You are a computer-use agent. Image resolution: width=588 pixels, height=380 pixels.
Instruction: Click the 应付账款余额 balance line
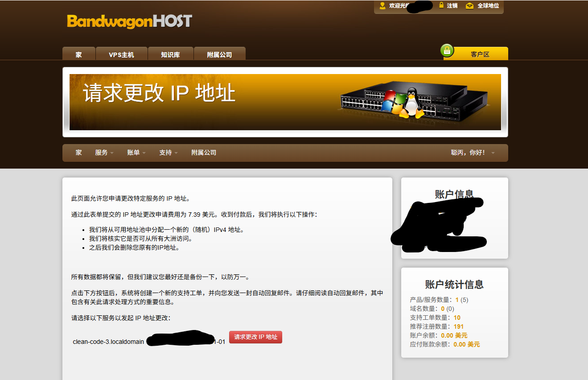[445, 344]
